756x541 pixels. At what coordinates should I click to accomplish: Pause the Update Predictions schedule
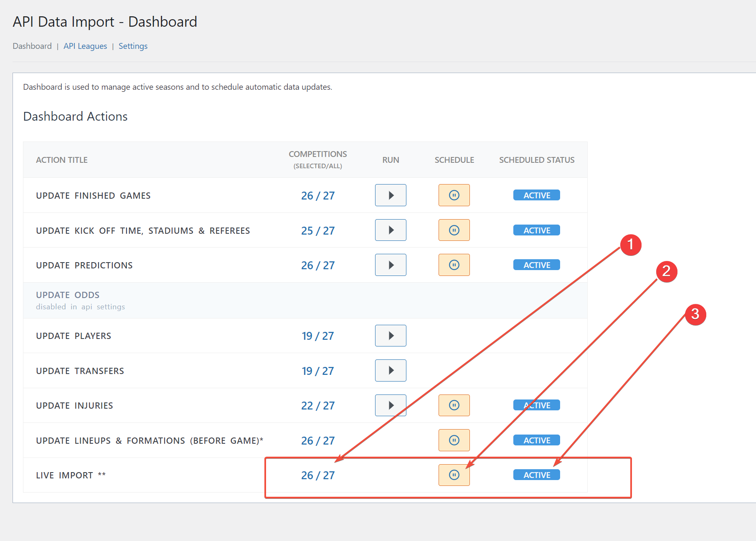454,265
